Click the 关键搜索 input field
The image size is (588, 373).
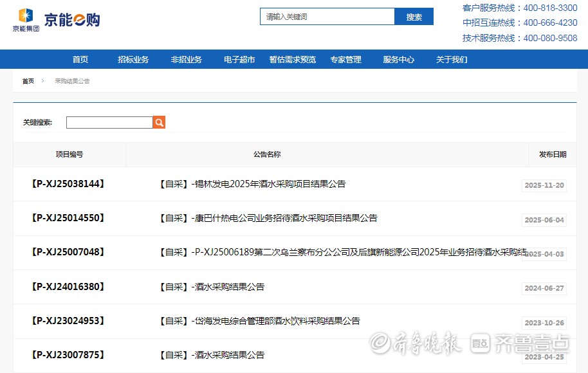(x=109, y=122)
